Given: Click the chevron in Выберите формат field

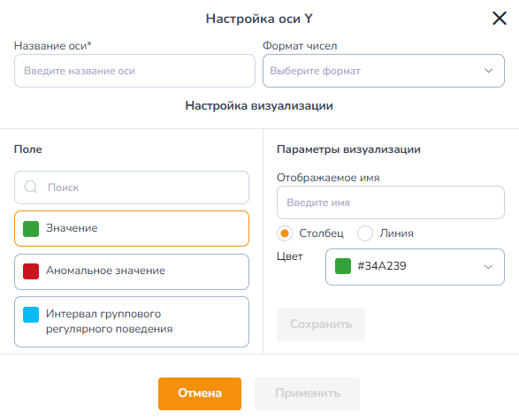Looking at the screenshot, I should (x=488, y=71).
